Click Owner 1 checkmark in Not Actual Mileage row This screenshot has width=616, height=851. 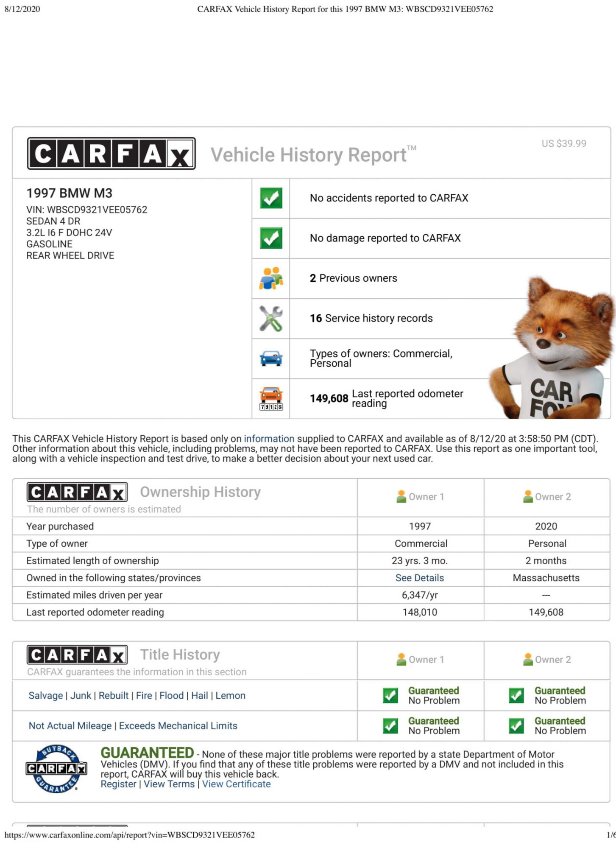(390, 726)
